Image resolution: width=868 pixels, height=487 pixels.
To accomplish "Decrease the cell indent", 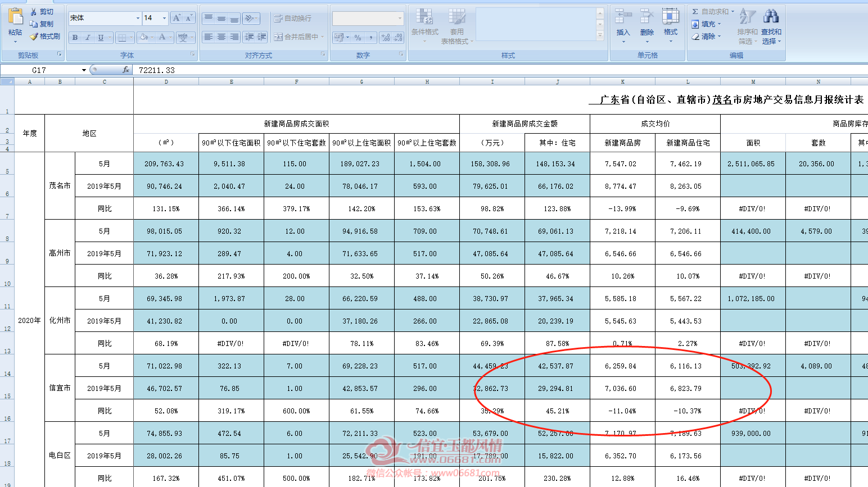I will coord(249,37).
